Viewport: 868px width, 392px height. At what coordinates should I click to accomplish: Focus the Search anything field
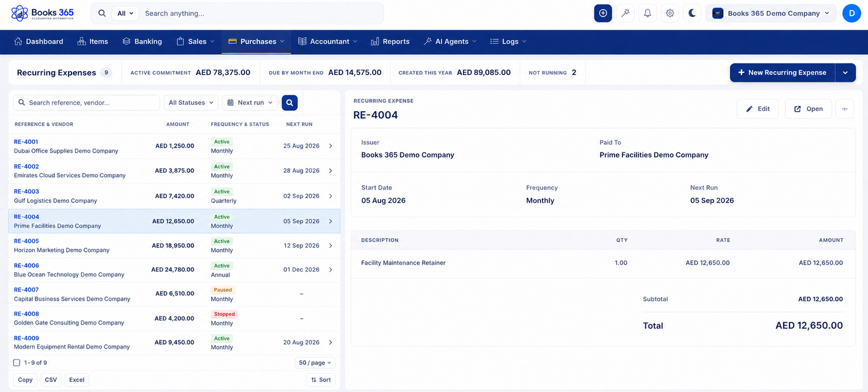[x=263, y=14]
